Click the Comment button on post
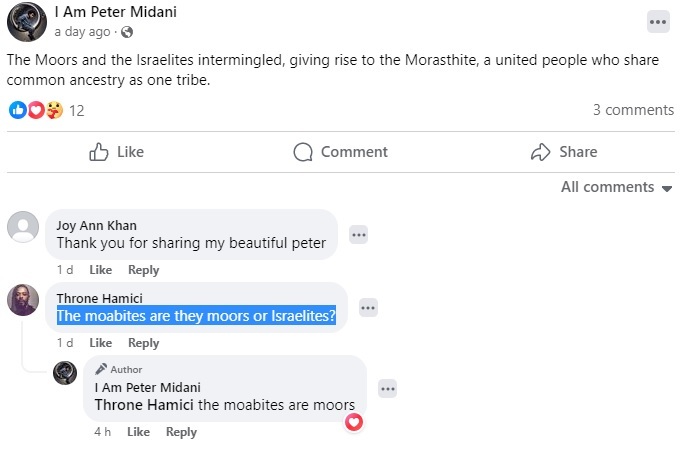The height and width of the screenshot is (452, 682). tap(340, 152)
